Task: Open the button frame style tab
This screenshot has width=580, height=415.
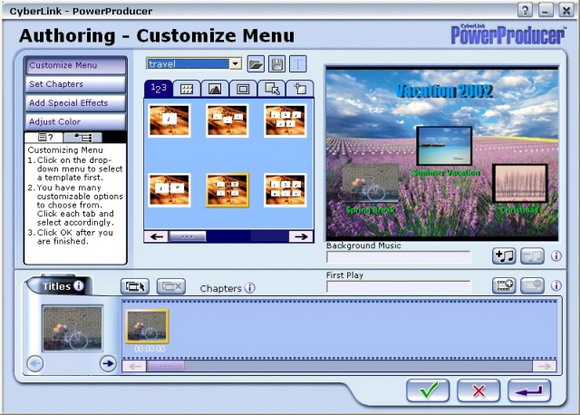Action: coord(243,89)
